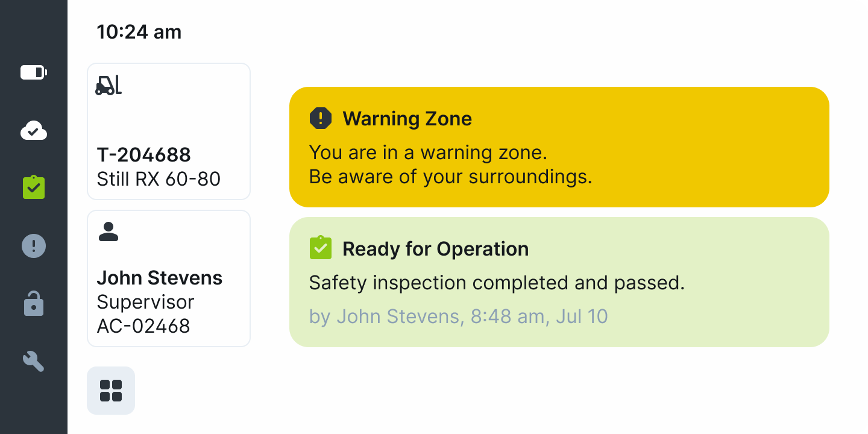Image resolution: width=868 pixels, height=434 pixels.
Task: Click the forklift icon on vehicle card
Action: 108,85
